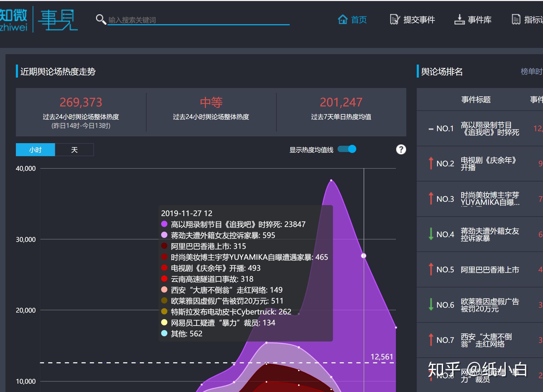Open the 首页 home icon

click(x=343, y=20)
